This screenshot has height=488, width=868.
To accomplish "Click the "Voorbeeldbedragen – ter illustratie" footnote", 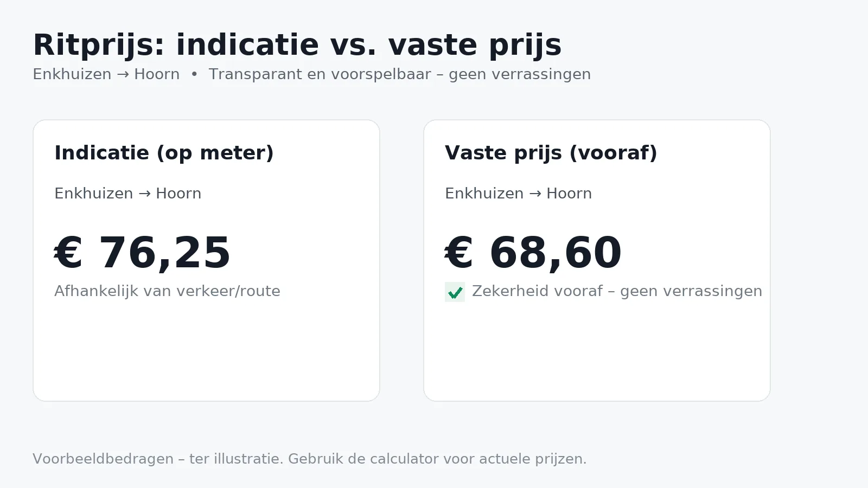I will click(x=309, y=459).
